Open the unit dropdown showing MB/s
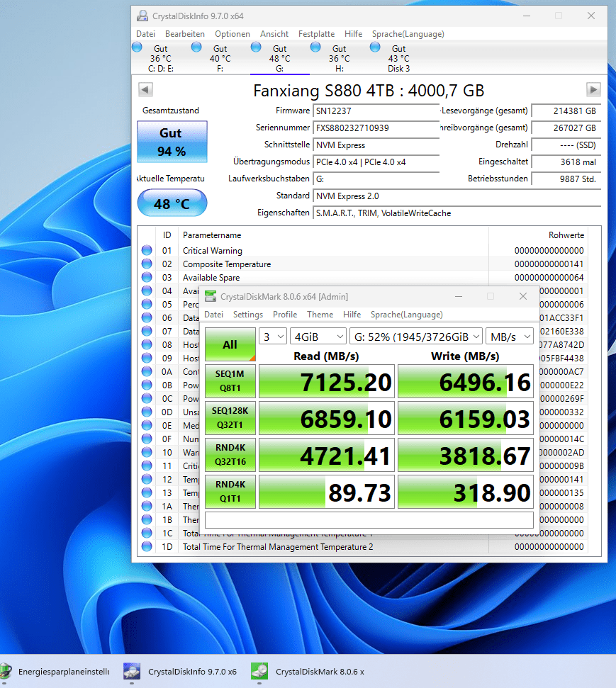 (x=510, y=337)
